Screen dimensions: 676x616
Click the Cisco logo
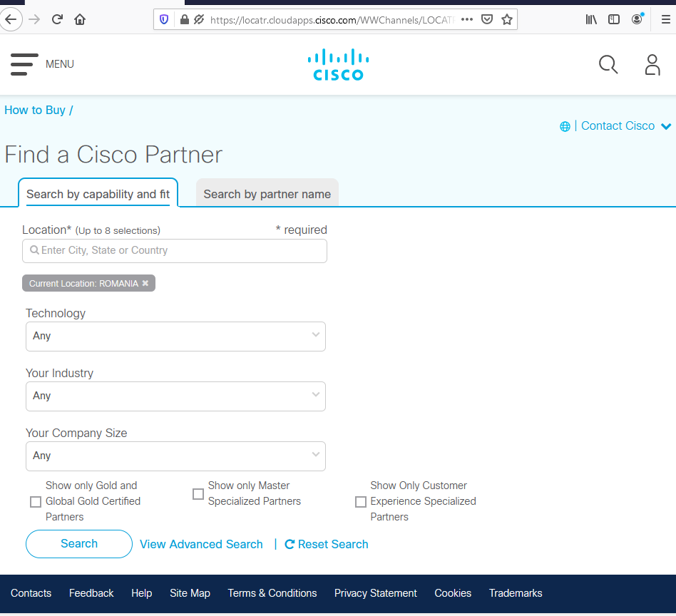click(x=338, y=64)
